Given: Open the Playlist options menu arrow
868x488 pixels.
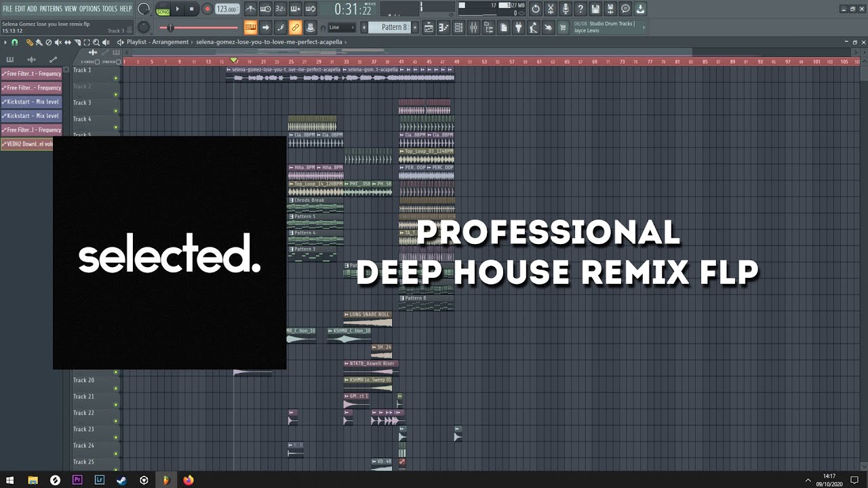Looking at the screenshot, I should [5, 43].
